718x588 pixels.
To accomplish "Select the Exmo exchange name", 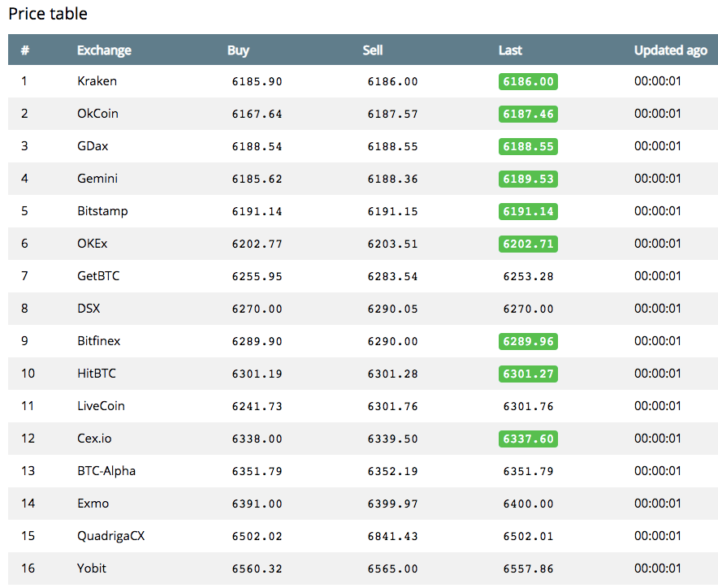I will (93, 504).
